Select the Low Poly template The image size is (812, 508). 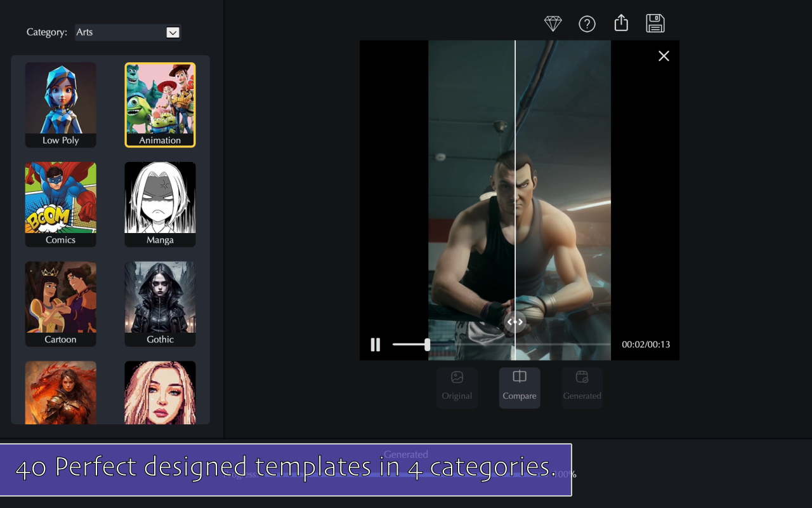pos(61,105)
